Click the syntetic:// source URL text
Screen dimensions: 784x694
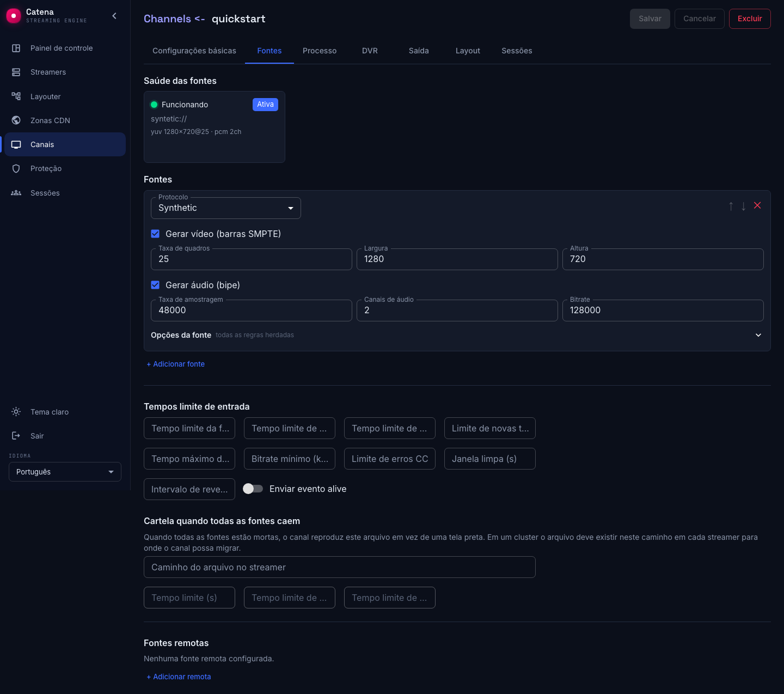coord(169,119)
